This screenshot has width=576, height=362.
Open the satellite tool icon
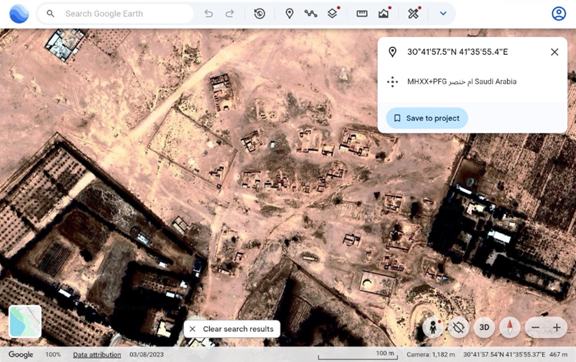(x=413, y=14)
